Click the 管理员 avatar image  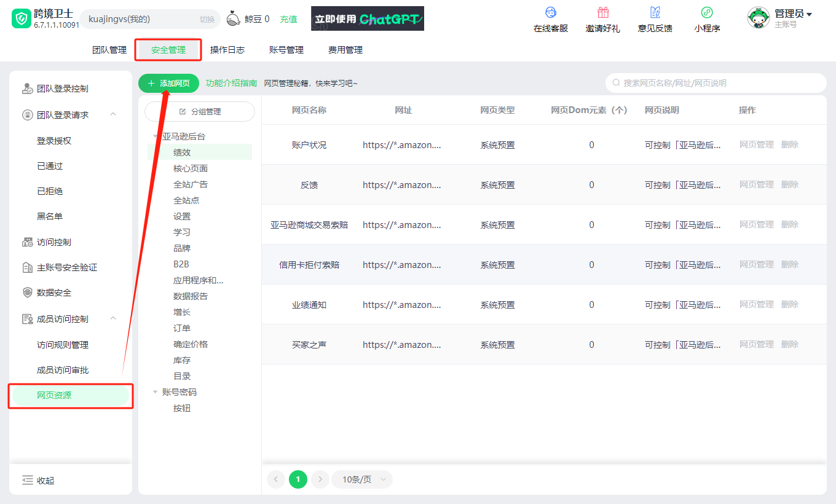point(759,18)
